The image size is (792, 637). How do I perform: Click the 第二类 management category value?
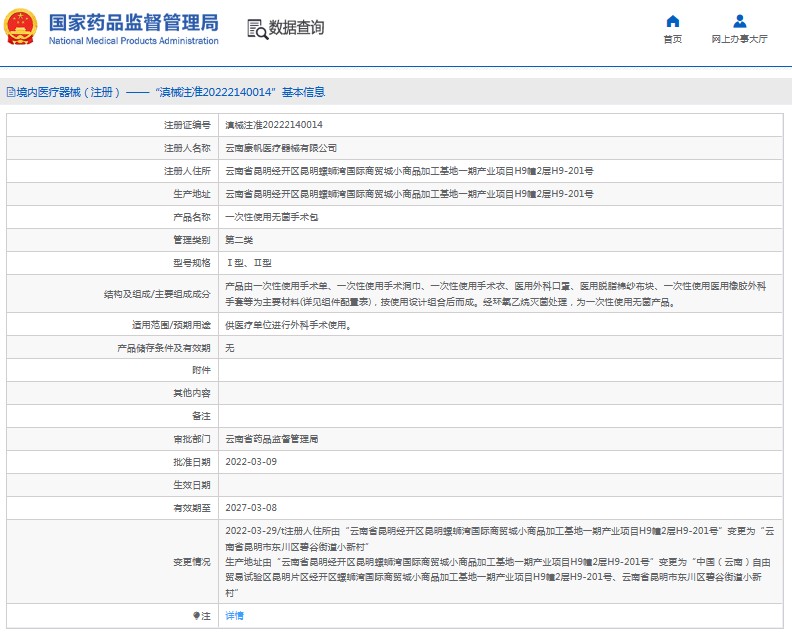coord(239,240)
